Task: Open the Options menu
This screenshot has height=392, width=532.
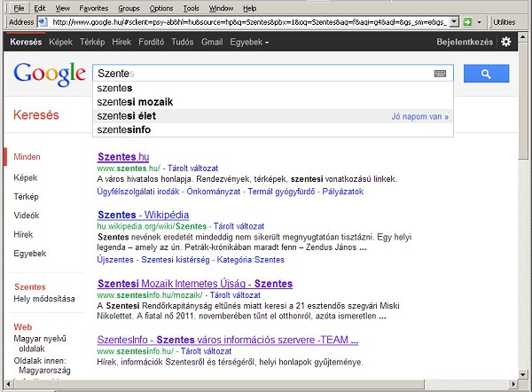Action: click(x=161, y=8)
